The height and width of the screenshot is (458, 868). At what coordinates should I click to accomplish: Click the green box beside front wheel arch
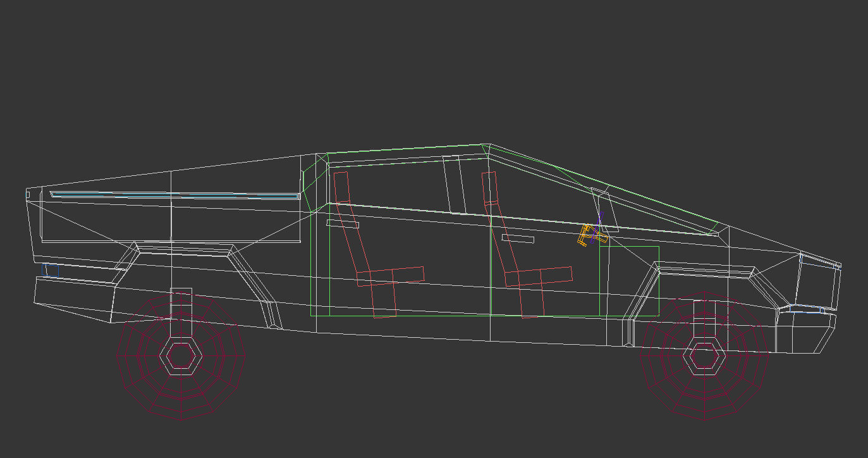click(629, 281)
